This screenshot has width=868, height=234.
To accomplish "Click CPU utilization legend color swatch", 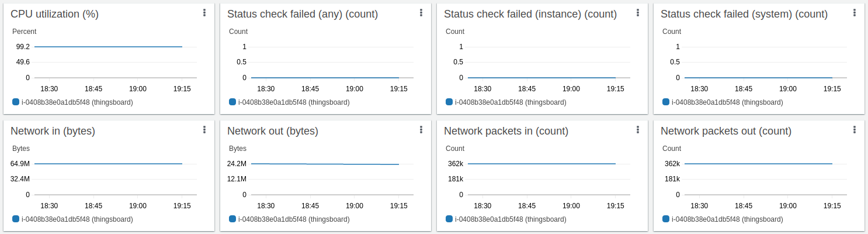I will coord(16,102).
